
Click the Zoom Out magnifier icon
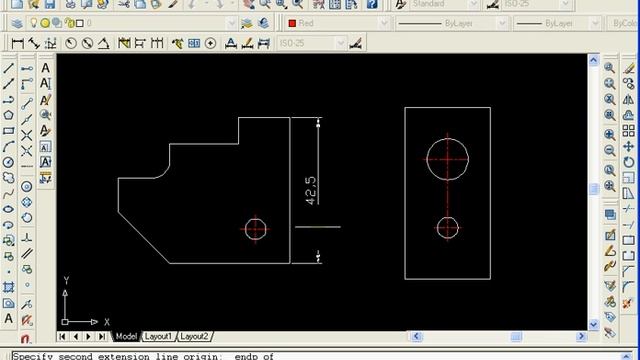pyautogui.click(x=610, y=150)
